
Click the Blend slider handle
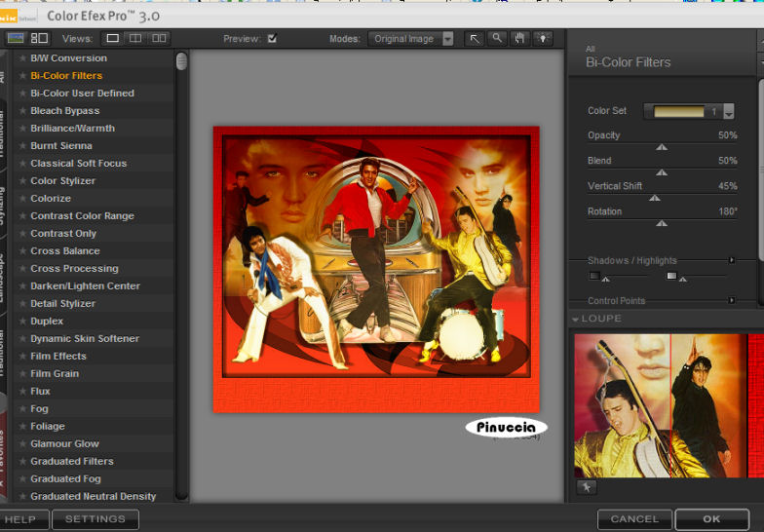[662, 172]
